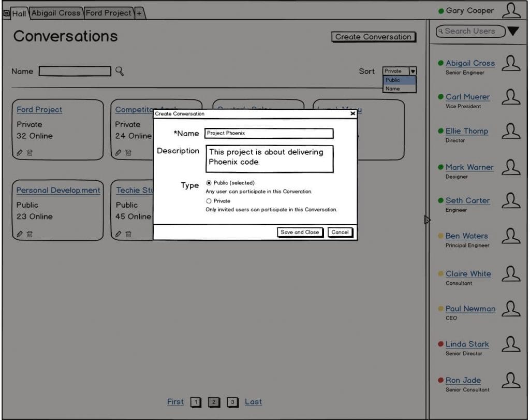Click Mark Warner's avatar icon
The image size is (530, 420).
click(511, 167)
